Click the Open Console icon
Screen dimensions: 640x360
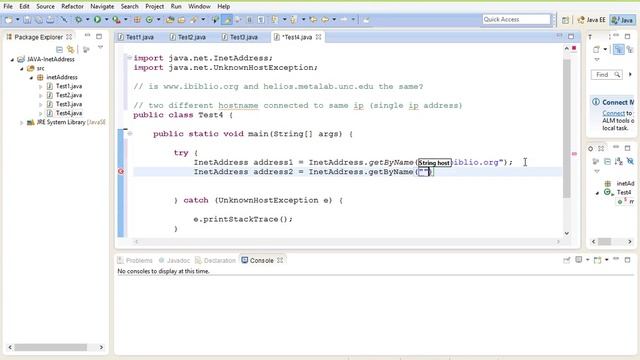coord(598,260)
